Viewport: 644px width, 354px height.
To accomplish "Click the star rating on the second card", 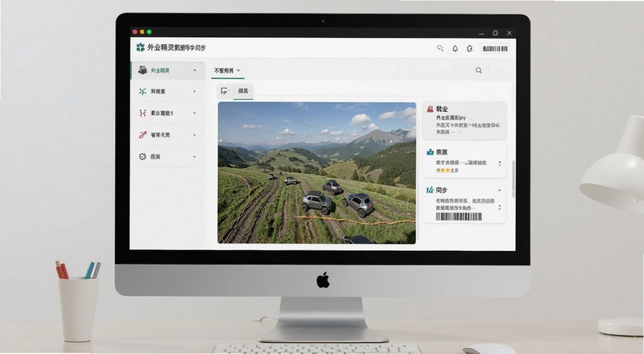I will [x=445, y=170].
